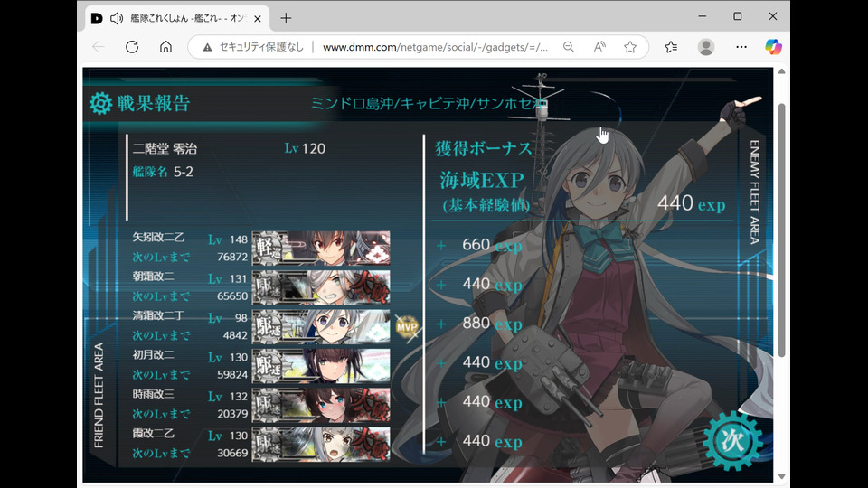868x488 pixels.
Task: Click the +880 exp entry
Action: click(479, 324)
